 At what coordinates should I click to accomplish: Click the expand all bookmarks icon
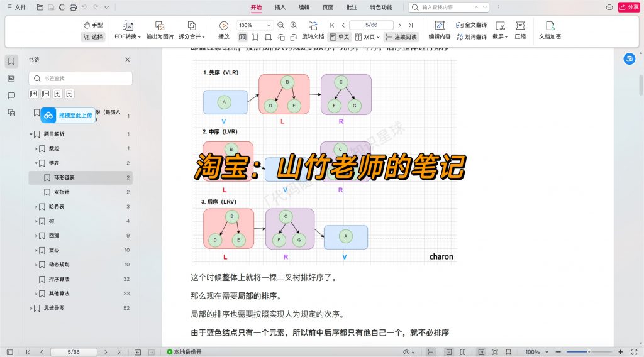34,94
